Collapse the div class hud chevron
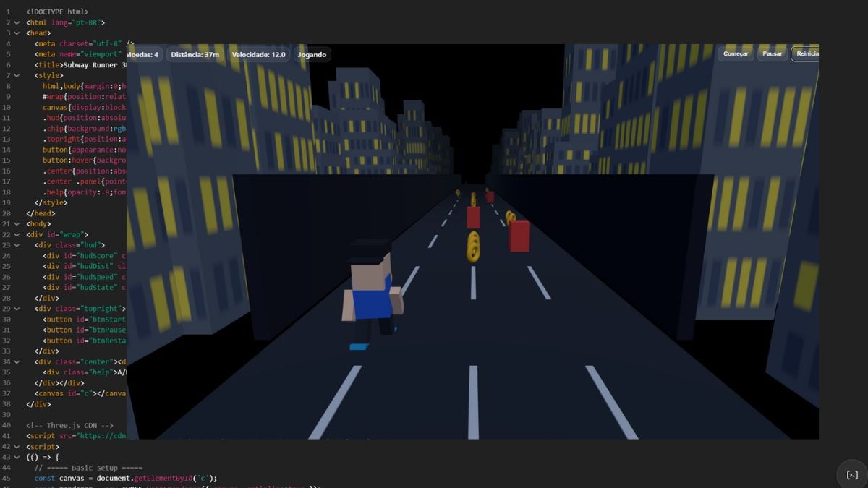 coord(17,245)
